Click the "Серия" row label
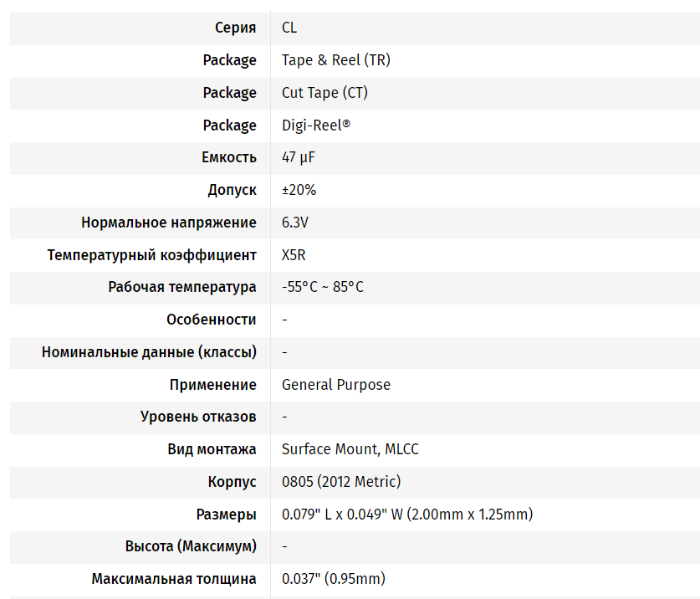The image size is (700, 599). [x=235, y=28]
